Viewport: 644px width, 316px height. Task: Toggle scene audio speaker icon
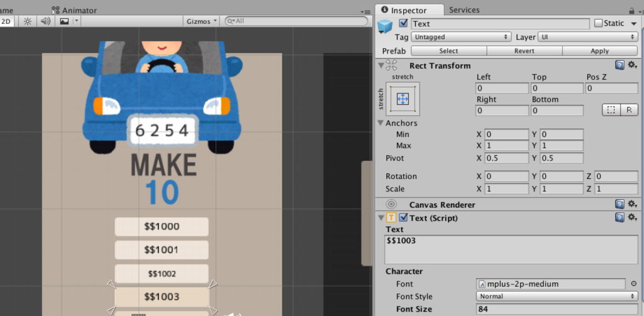pos(45,21)
